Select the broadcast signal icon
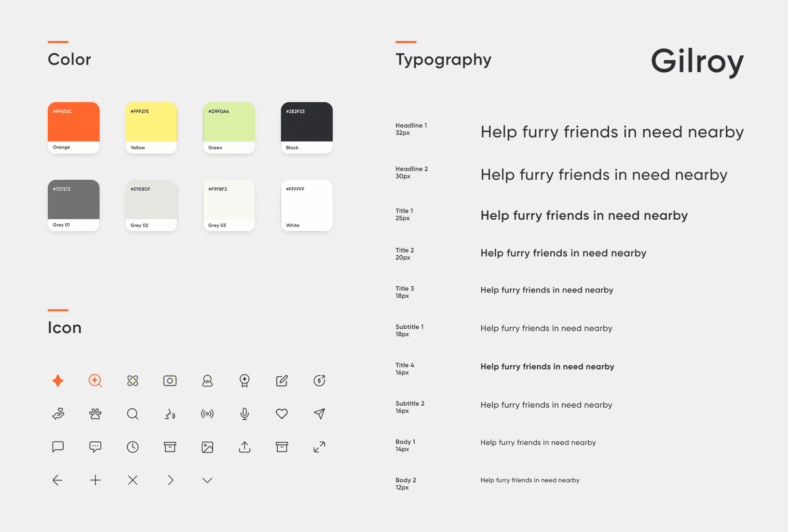The width and height of the screenshot is (788, 532). click(207, 413)
